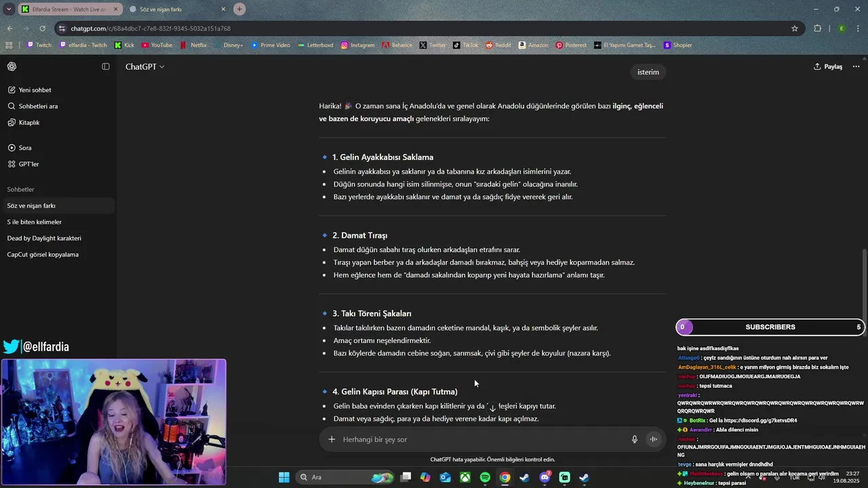Open the Behance bookmark
Viewport: 868px width, 488px height.
click(397, 45)
